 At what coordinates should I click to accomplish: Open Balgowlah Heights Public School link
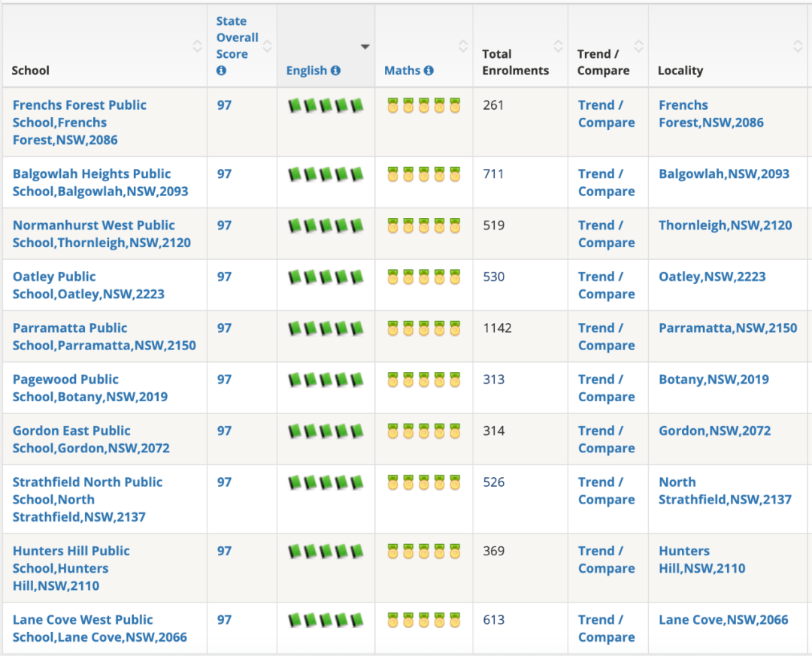point(101,183)
